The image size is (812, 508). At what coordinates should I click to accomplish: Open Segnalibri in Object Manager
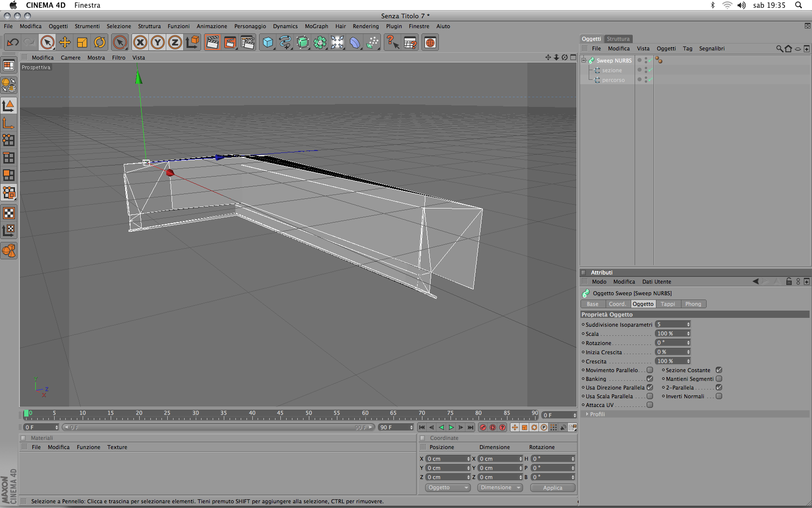(711, 48)
